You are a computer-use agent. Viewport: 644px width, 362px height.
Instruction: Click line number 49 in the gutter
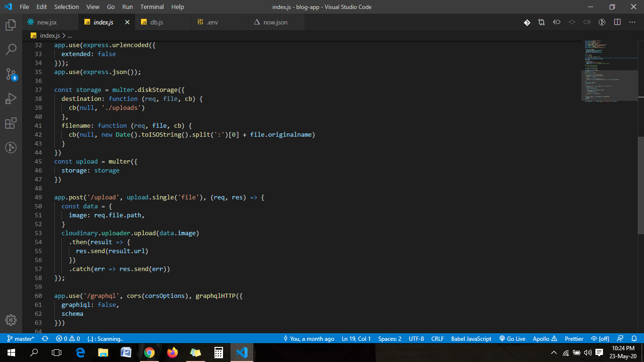click(38, 197)
